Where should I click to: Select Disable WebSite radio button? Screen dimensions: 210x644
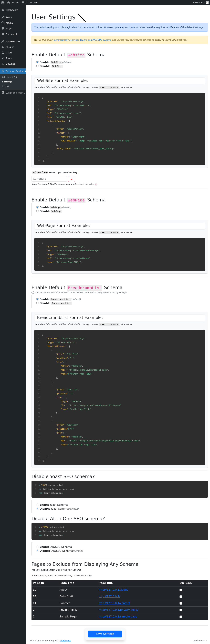click(38, 66)
